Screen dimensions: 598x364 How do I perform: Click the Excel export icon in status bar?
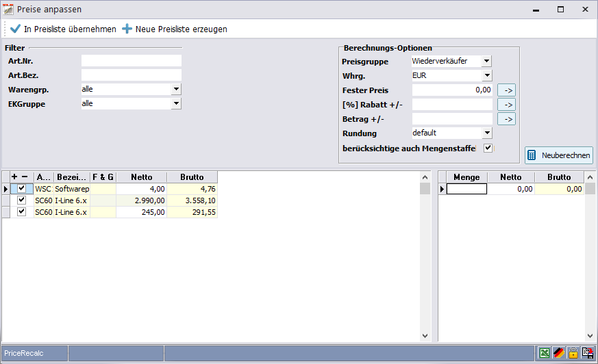pyautogui.click(x=544, y=353)
